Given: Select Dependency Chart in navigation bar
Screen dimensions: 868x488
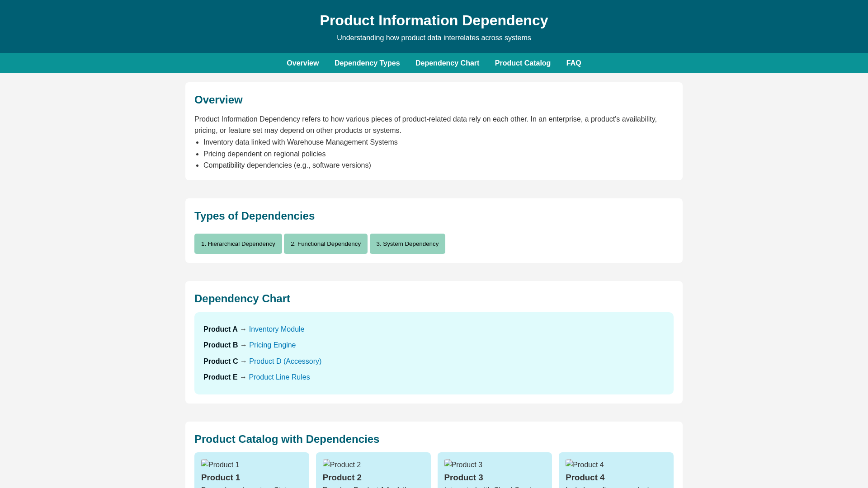Looking at the screenshot, I should tap(447, 63).
